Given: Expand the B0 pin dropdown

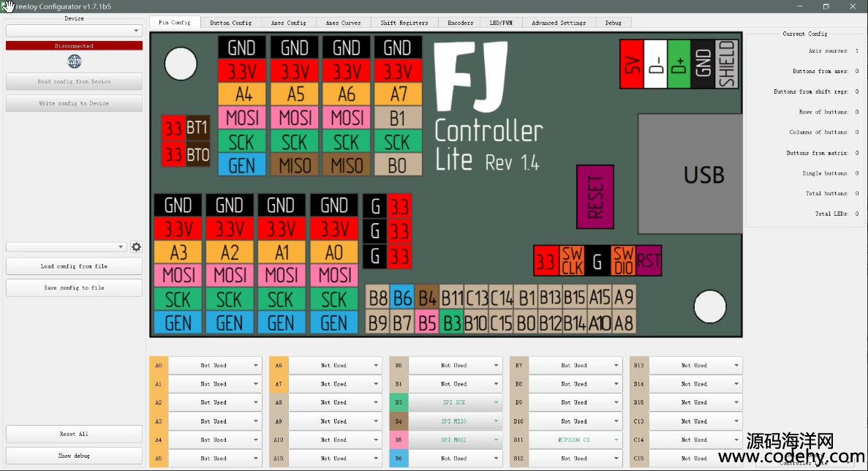Looking at the screenshot, I should click(x=455, y=365).
